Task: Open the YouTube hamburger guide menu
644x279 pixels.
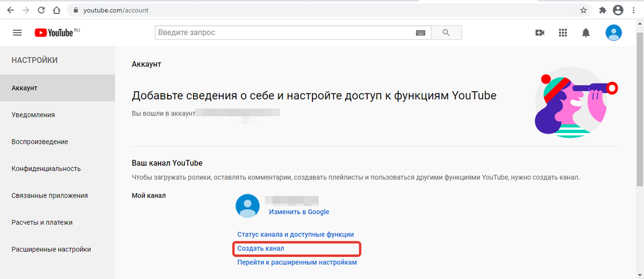Action: coord(17,33)
